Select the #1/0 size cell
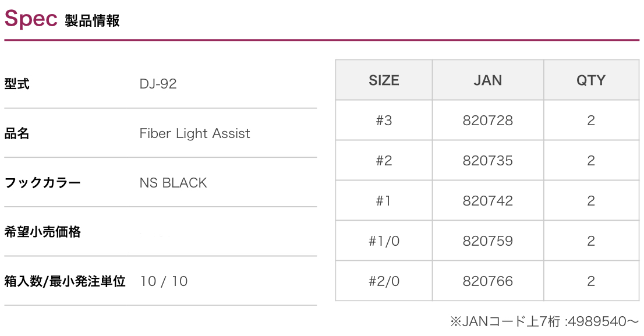This screenshot has width=644, height=336. point(384,241)
